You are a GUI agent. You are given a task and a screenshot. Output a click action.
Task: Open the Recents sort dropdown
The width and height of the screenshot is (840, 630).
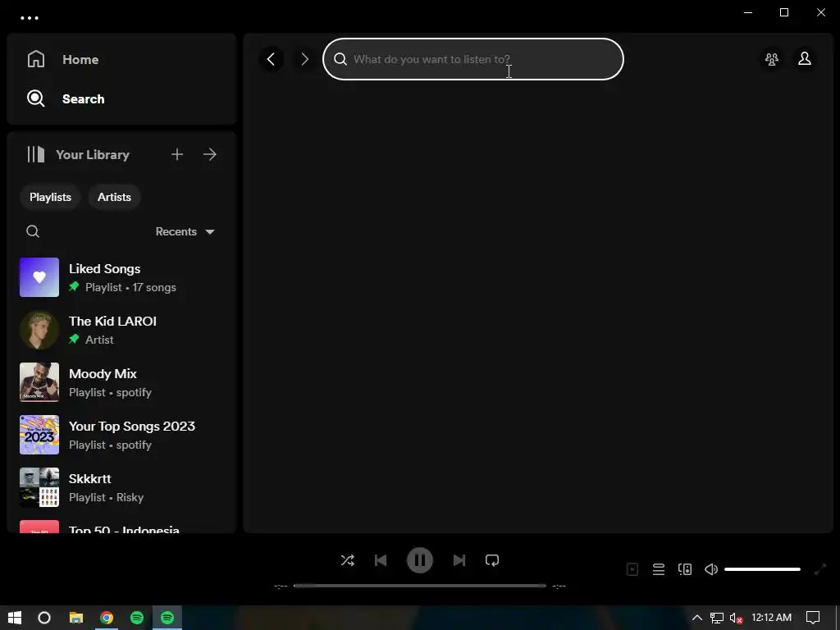pyautogui.click(x=185, y=231)
